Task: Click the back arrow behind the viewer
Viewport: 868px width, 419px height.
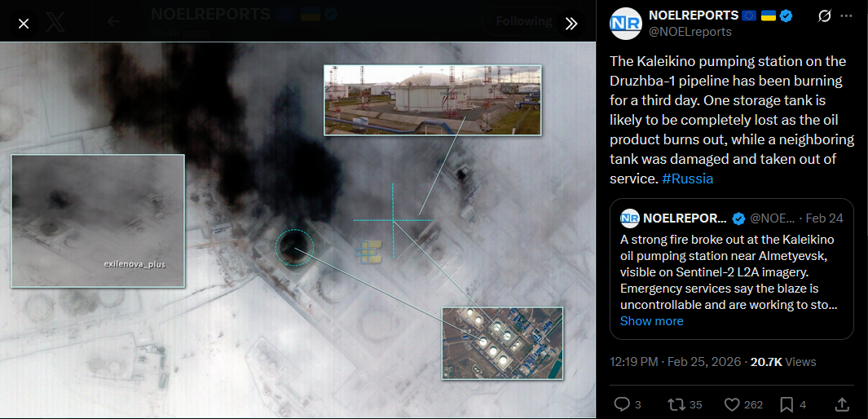Action: click(x=113, y=21)
